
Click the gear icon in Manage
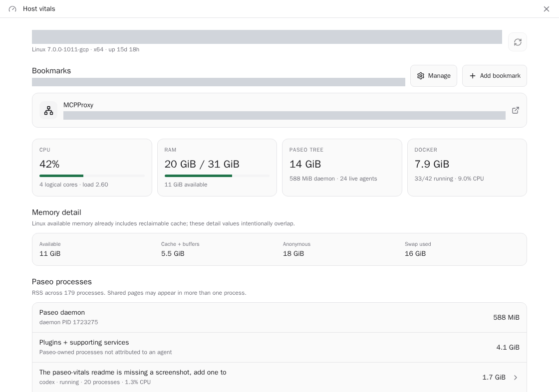(421, 76)
